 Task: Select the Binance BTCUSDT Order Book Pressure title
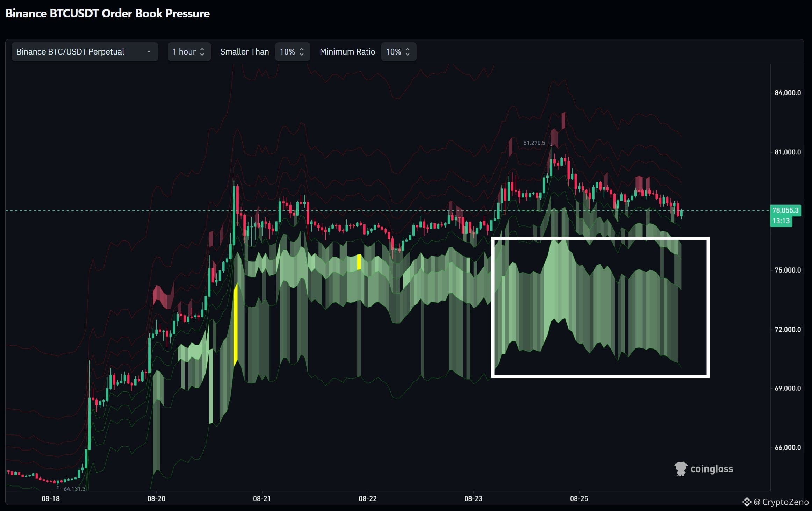[x=108, y=13]
